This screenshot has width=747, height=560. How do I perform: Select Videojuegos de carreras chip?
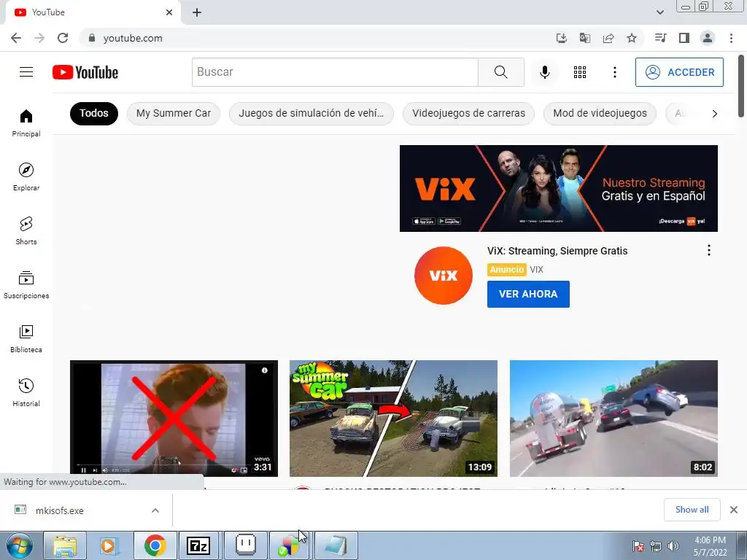tap(469, 113)
